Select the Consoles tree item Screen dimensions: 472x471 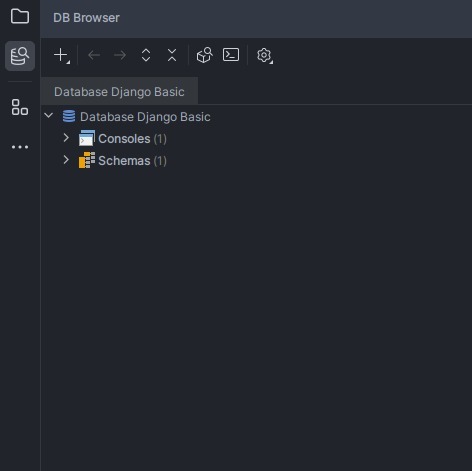123,139
